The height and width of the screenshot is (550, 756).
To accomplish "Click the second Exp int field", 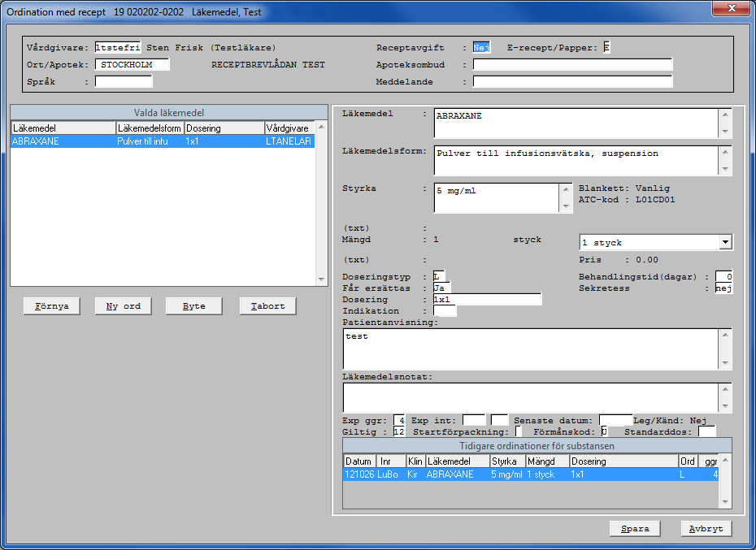I will pos(499,420).
